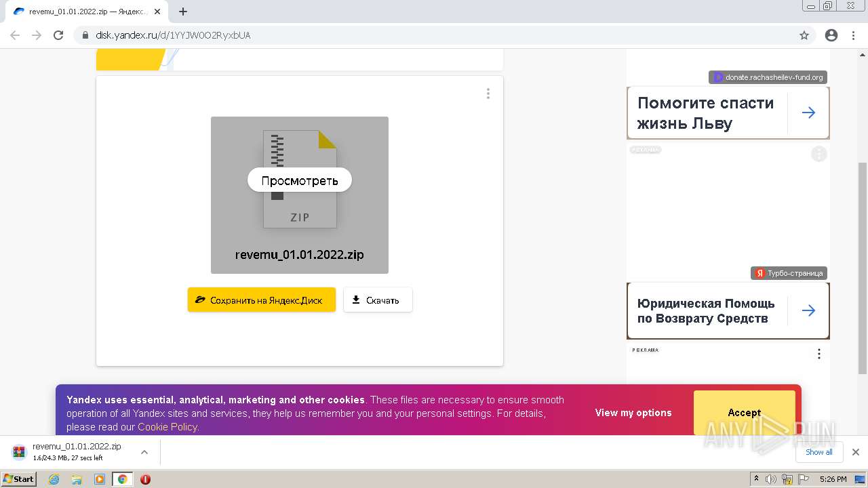868x488 pixels.
Task: Click the volume speaker tray icon
Action: click(771, 479)
